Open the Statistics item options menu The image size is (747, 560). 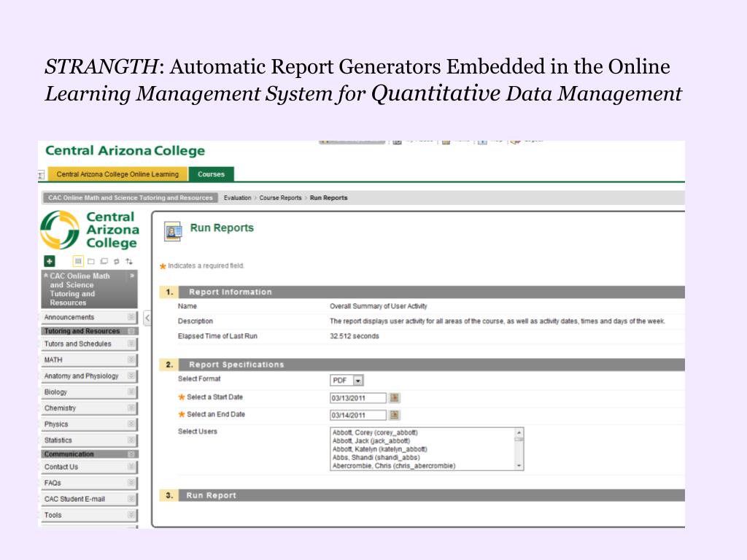click(x=131, y=440)
